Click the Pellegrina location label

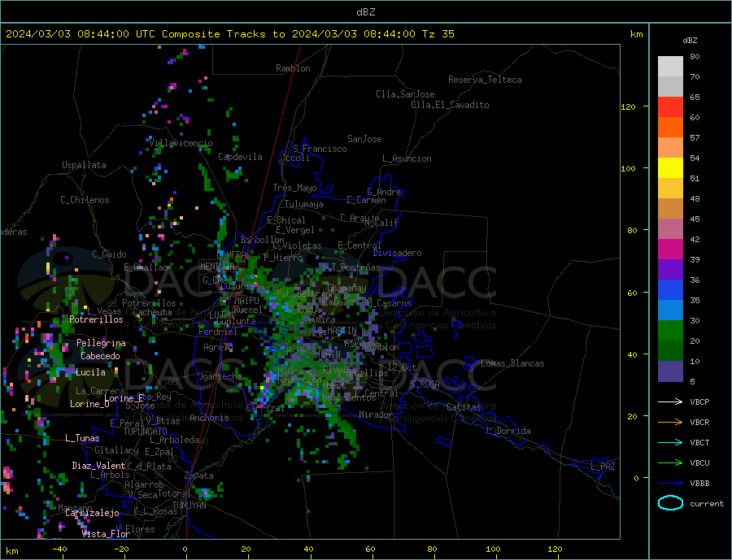[102, 343]
